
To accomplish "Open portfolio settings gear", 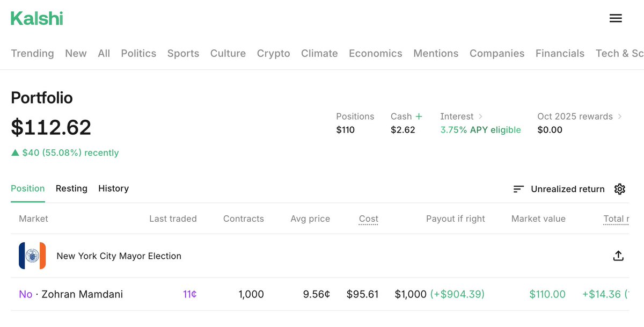I will point(620,189).
